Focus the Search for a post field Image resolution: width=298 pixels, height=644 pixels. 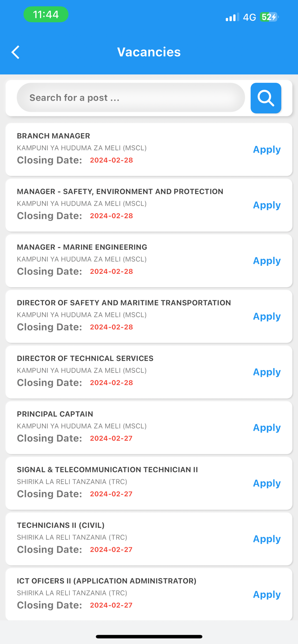[x=131, y=98]
